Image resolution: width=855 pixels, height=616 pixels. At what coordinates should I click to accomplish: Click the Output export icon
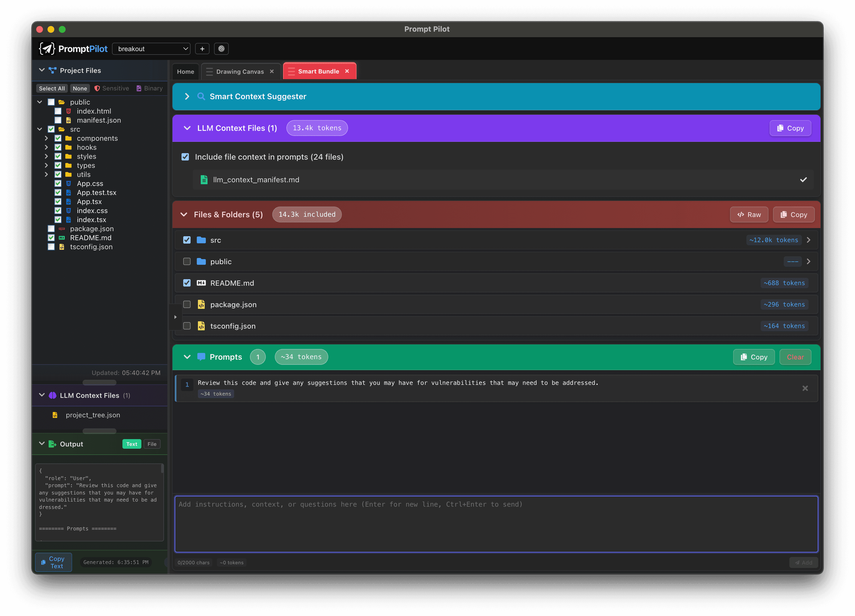(x=52, y=444)
